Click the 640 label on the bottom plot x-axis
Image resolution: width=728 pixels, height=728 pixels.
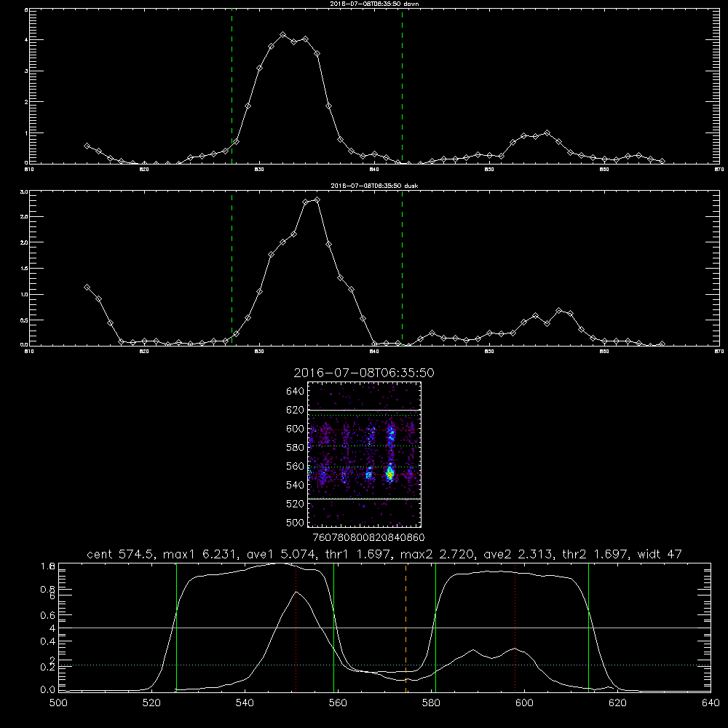(x=711, y=703)
